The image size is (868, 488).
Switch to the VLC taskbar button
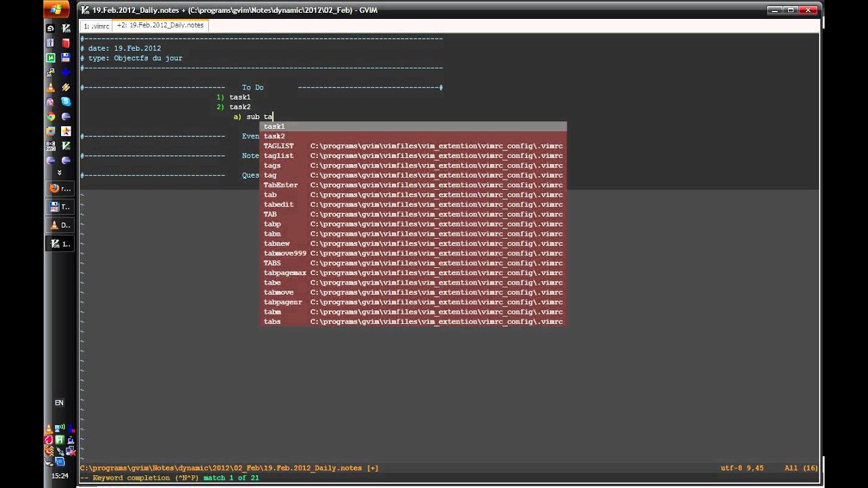tap(60, 225)
